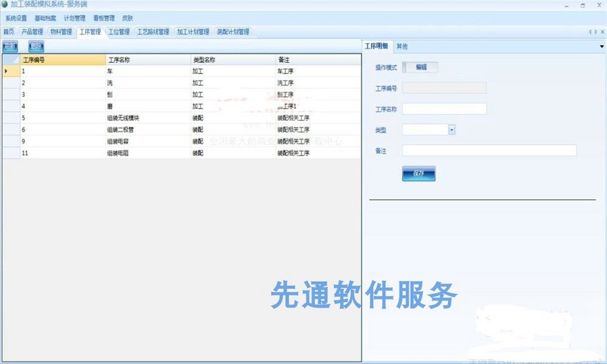
Task: Open the 计划管理 menu
Action: coord(75,18)
